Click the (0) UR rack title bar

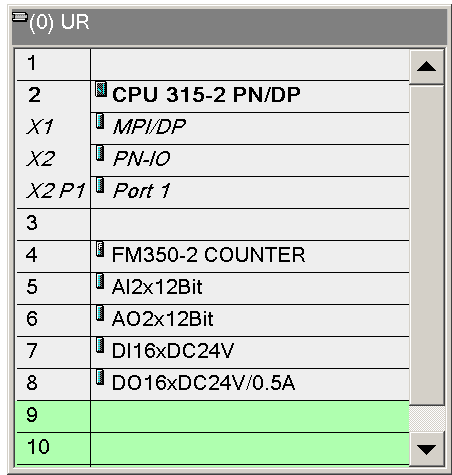point(229,27)
